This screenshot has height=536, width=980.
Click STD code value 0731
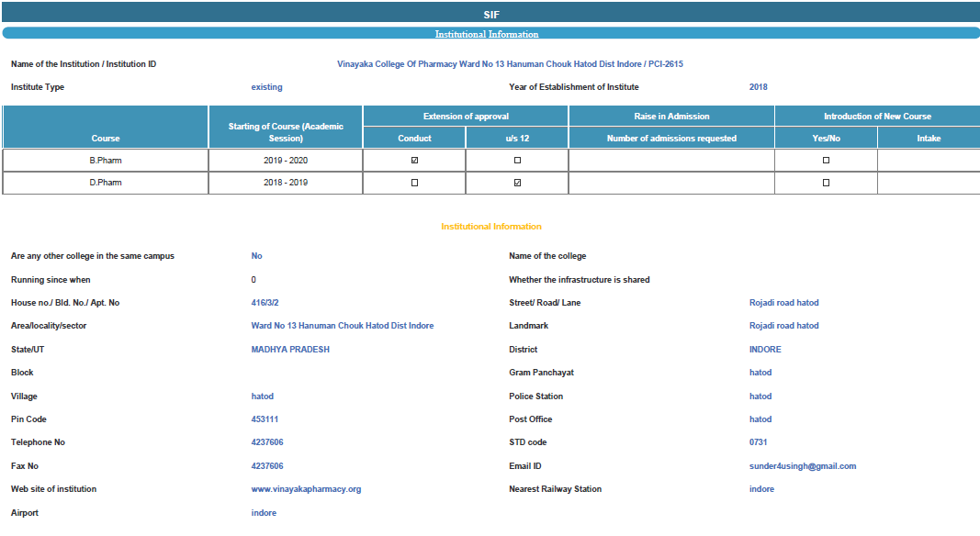758,442
